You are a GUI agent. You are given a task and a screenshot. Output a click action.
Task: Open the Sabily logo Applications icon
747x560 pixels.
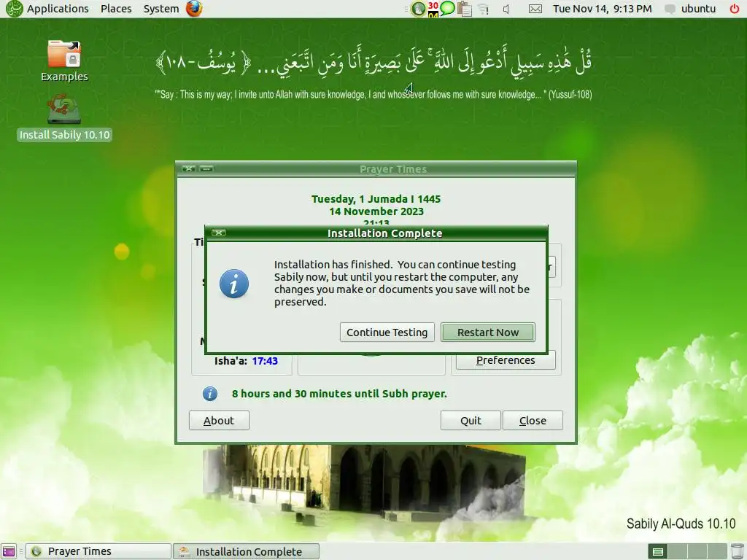click(13, 9)
